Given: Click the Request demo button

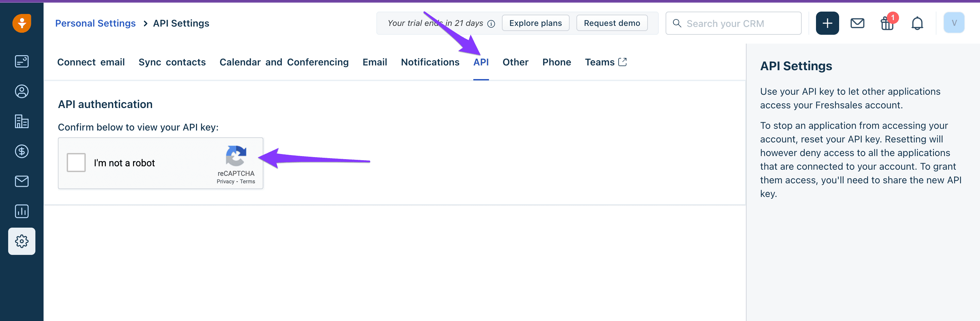Looking at the screenshot, I should point(612,23).
